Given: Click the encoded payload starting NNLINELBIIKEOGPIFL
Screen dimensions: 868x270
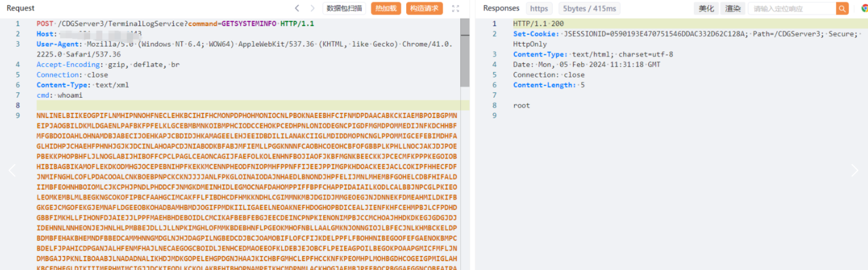Looking at the screenshot, I should (x=247, y=191).
